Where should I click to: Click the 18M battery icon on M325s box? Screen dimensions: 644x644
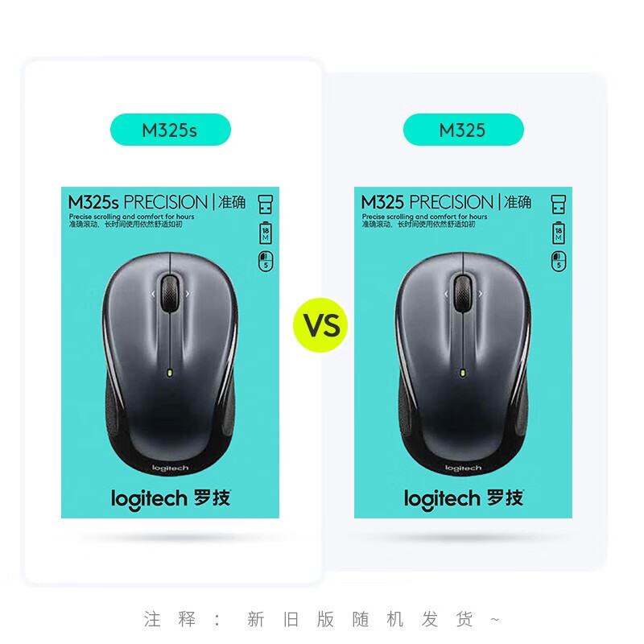tap(266, 233)
